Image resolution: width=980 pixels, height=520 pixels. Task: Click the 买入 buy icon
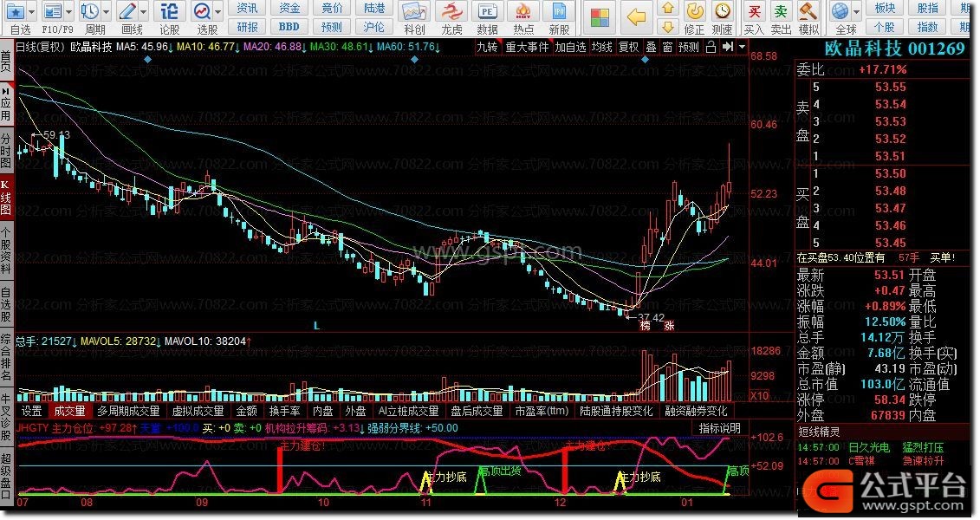755,11
